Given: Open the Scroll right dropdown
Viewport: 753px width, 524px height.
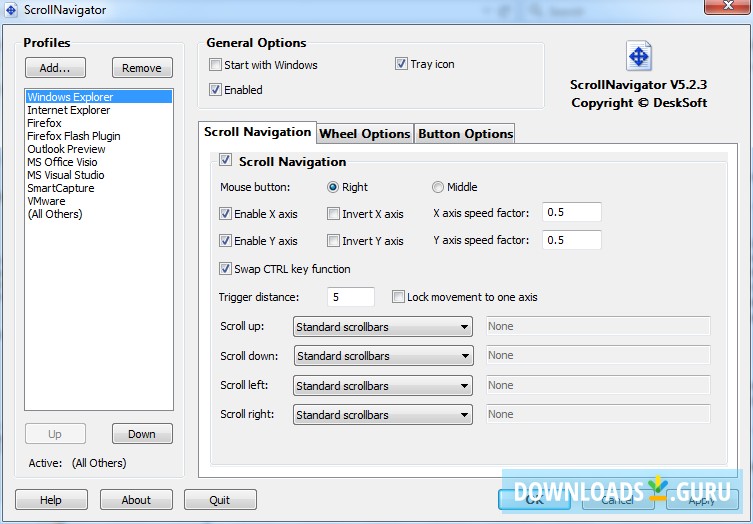Looking at the screenshot, I should pyautogui.click(x=383, y=414).
